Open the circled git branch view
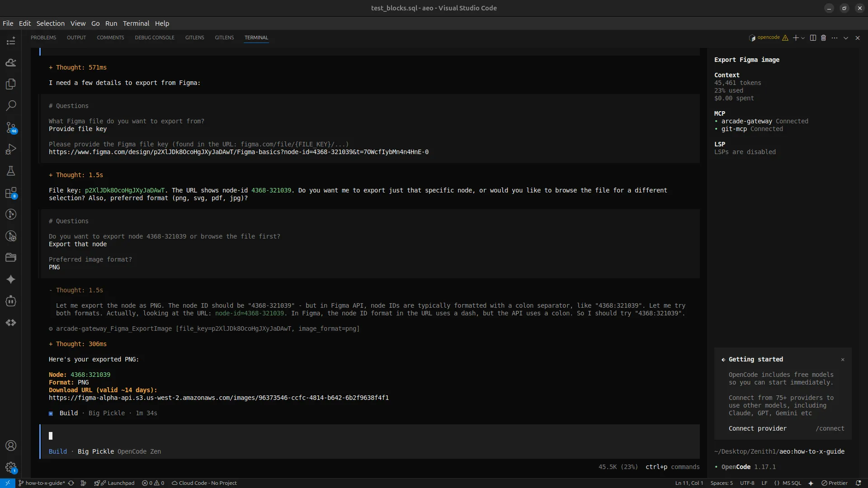The width and height of the screenshot is (868, 488). tap(11, 214)
